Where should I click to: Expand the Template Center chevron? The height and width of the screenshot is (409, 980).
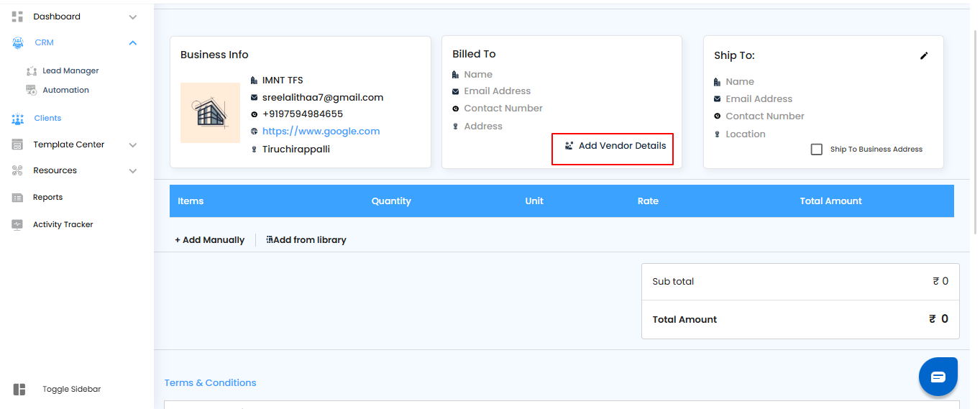click(132, 145)
